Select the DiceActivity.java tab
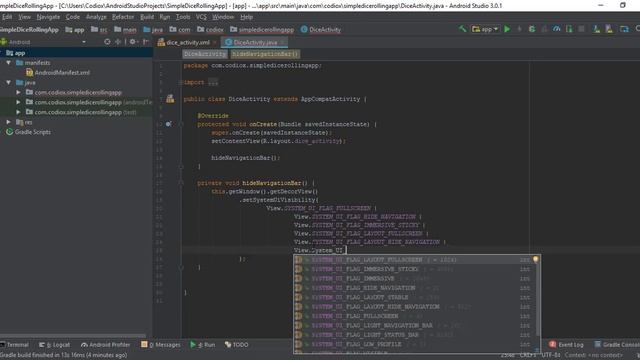Screen dimensions: 640x360 [255, 42]
